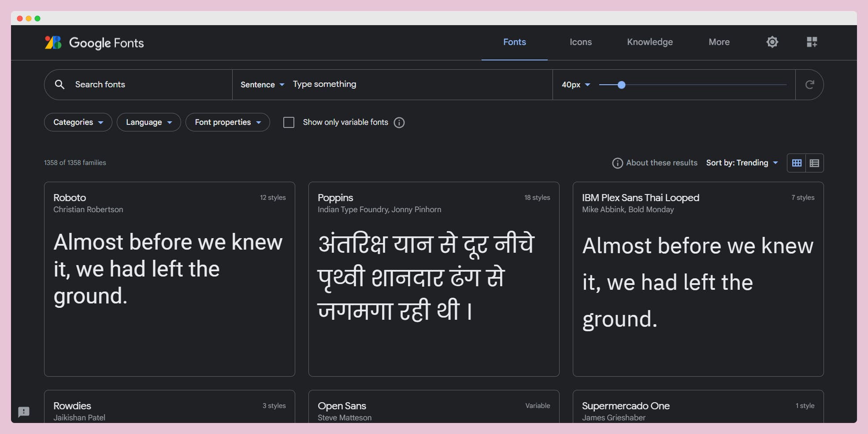Click the green maximize window button
Viewport: 868px width, 434px height.
pyautogui.click(x=37, y=19)
